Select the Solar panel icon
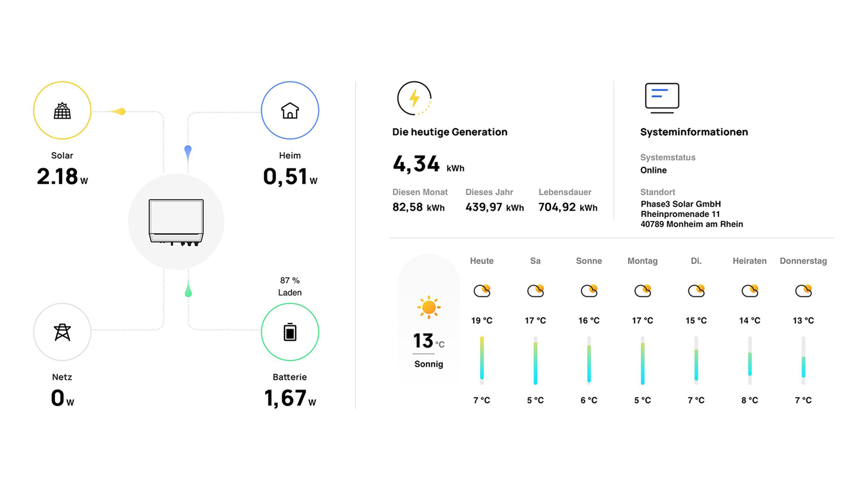 [62, 110]
